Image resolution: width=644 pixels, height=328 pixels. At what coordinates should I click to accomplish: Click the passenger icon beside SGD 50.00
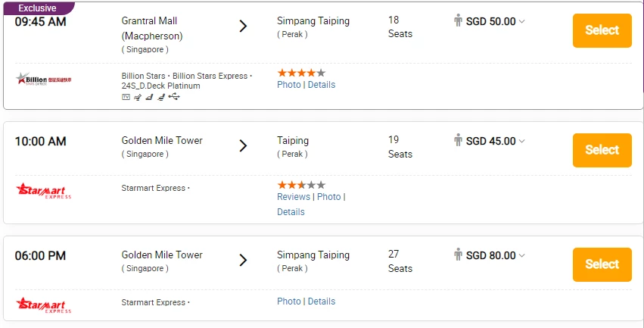pyautogui.click(x=458, y=20)
